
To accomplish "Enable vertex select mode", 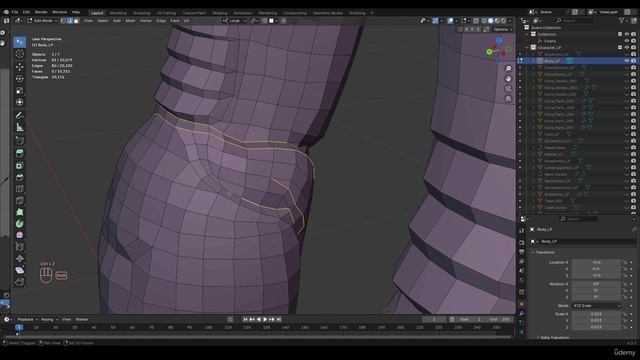I will point(63,20).
